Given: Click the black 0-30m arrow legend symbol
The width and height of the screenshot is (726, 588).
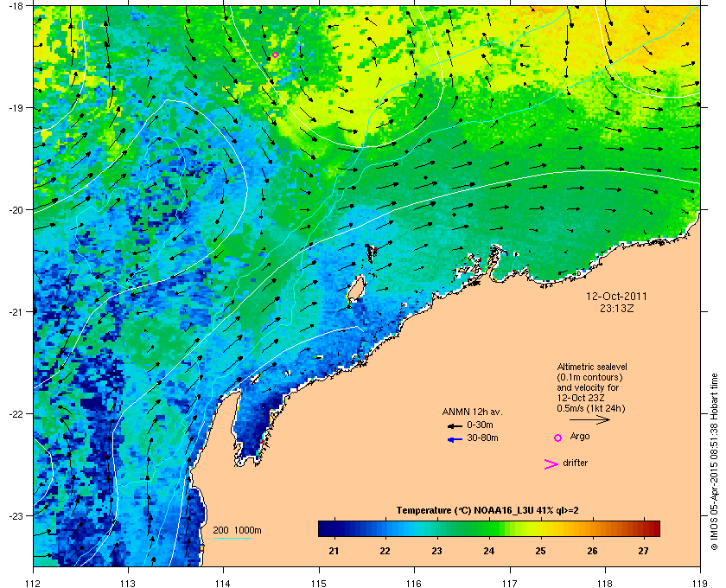Looking at the screenshot, I should 455,425.
